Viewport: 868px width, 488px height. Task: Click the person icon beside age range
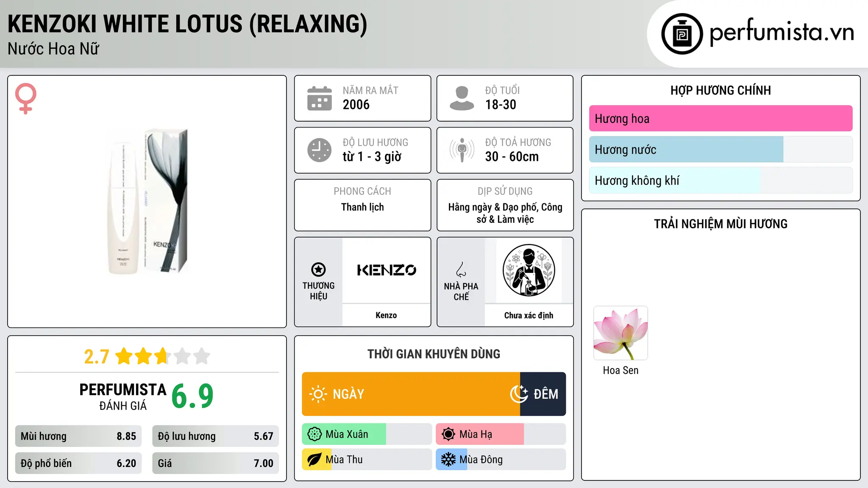tap(462, 98)
